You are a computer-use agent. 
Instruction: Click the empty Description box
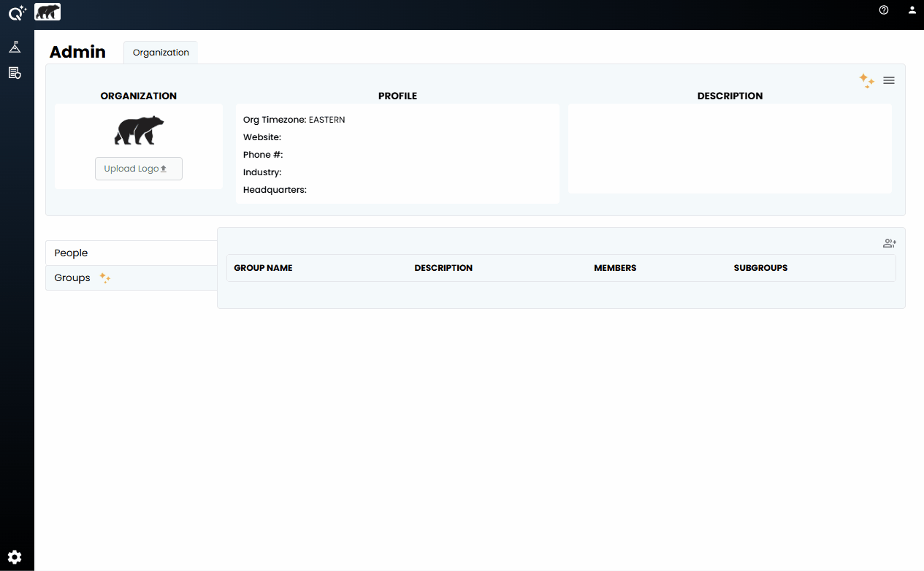tap(730, 149)
